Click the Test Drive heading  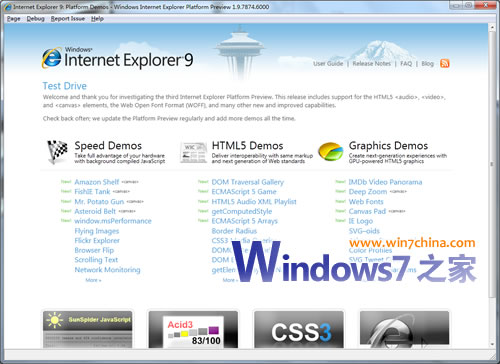(65, 86)
